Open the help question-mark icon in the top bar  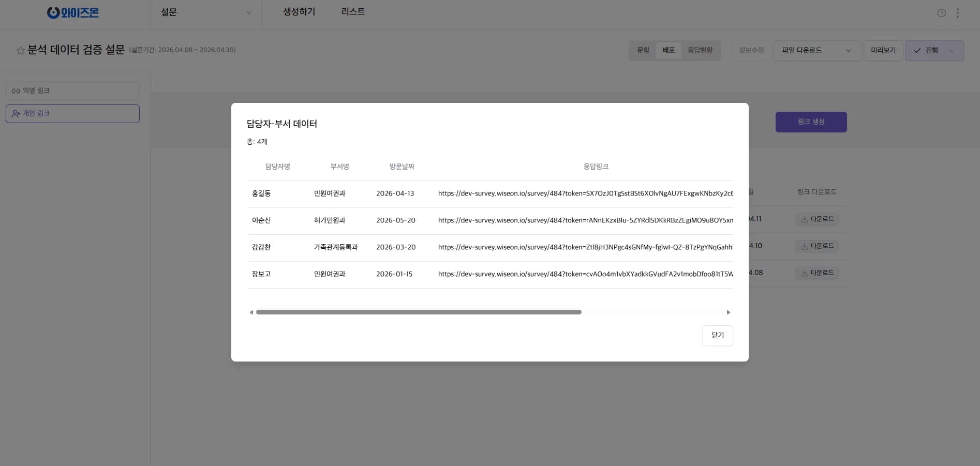click(941, 13)
